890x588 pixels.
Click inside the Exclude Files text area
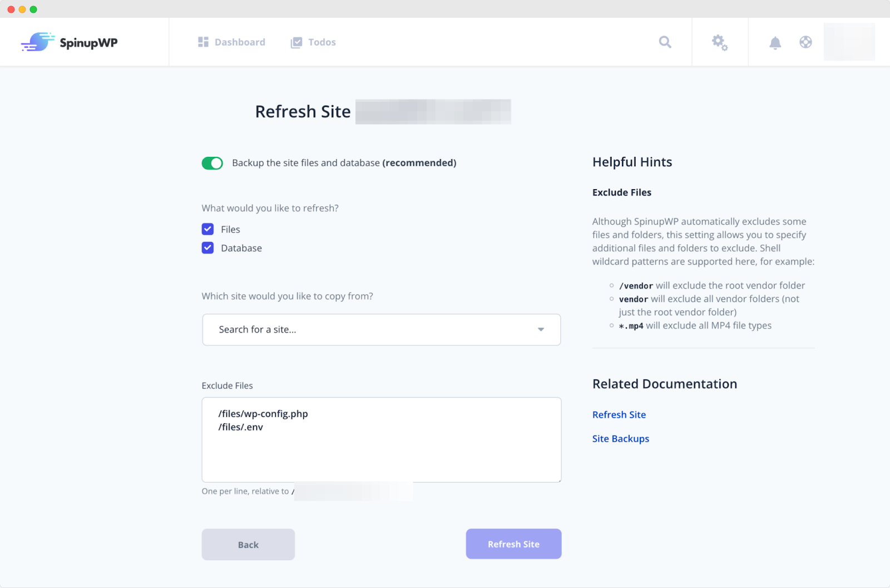pos(381,451)
